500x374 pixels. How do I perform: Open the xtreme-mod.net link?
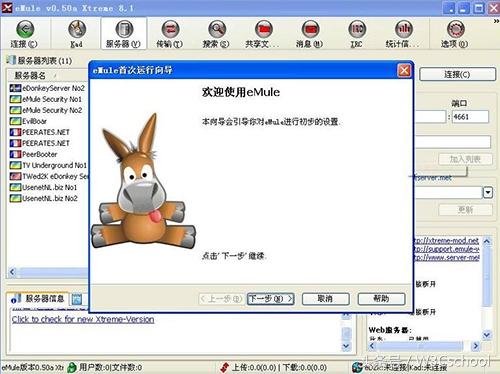(447, 240)
